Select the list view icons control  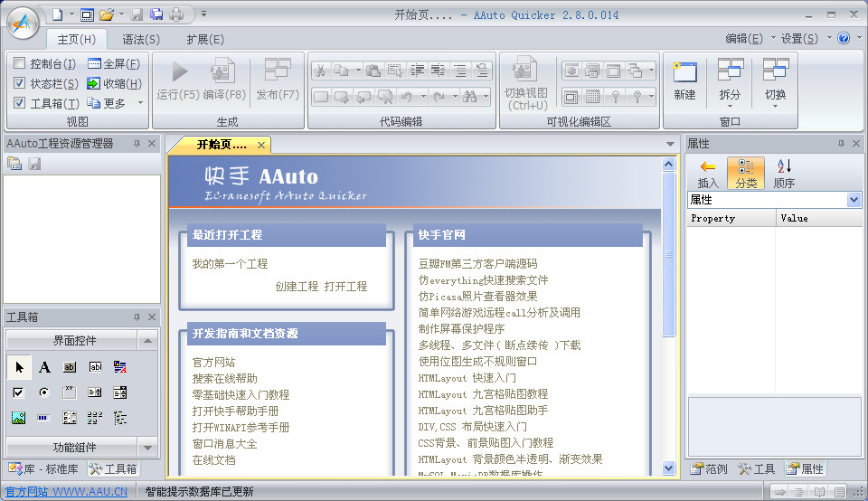point(95,418)
